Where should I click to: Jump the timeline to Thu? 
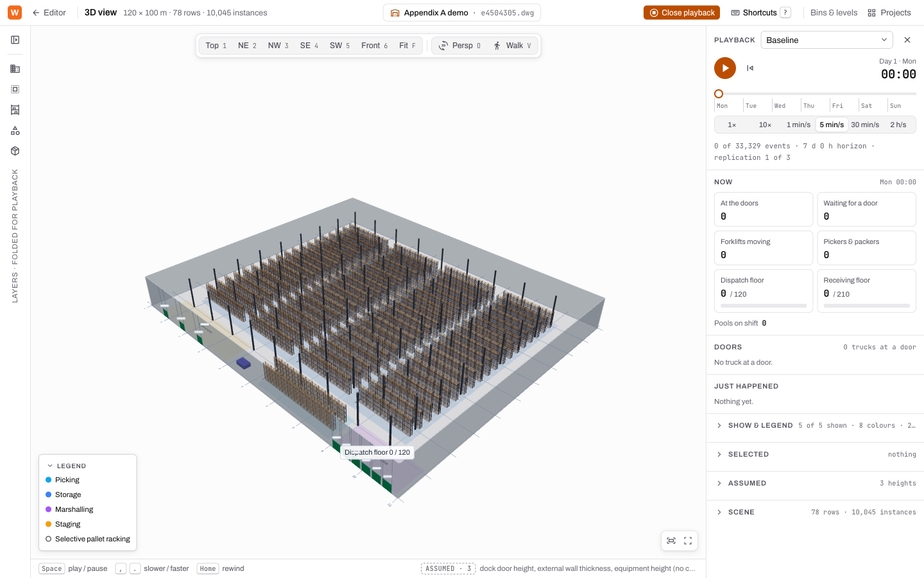809,106
